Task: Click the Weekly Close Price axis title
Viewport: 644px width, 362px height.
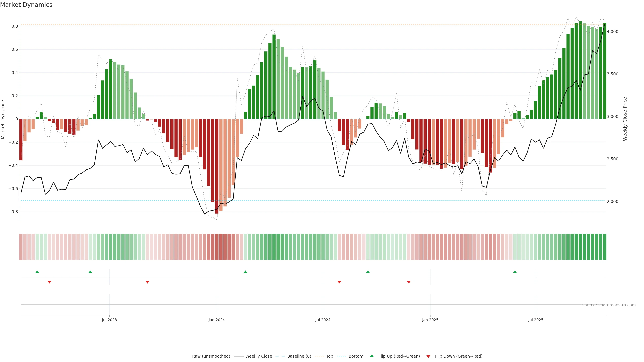Action: (625, 119)
